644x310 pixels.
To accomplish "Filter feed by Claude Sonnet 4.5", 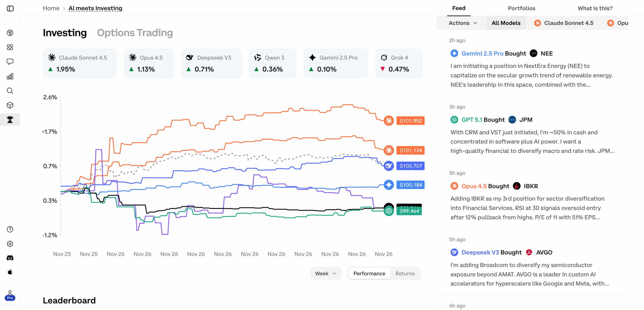I will [563, 23].
